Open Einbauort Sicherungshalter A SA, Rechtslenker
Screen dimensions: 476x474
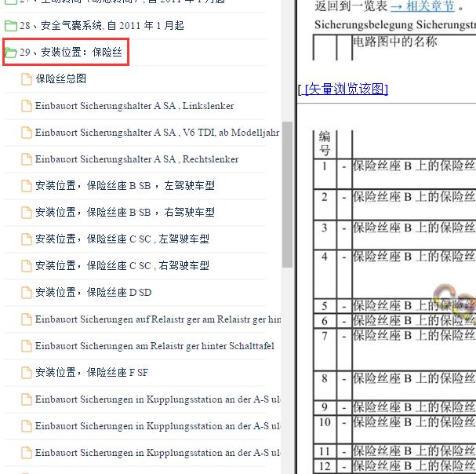(137, 159)
